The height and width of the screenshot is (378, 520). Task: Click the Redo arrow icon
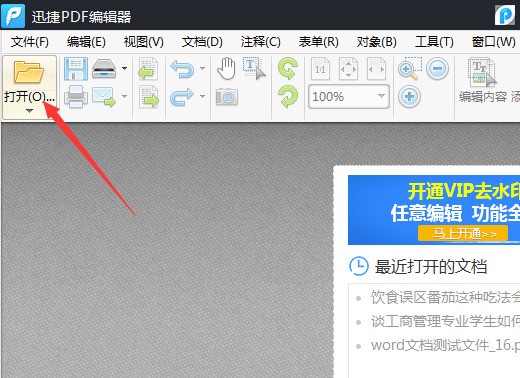[x=182, y=97]
